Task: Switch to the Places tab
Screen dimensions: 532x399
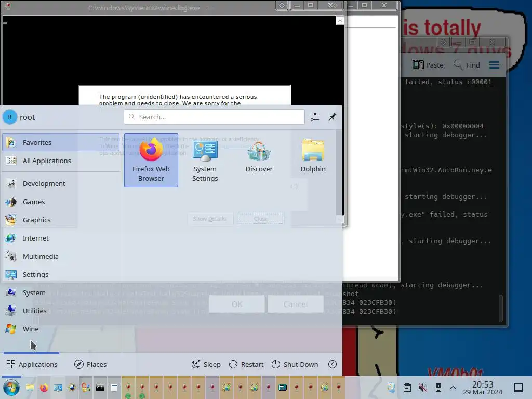Action: click(90, 364)
